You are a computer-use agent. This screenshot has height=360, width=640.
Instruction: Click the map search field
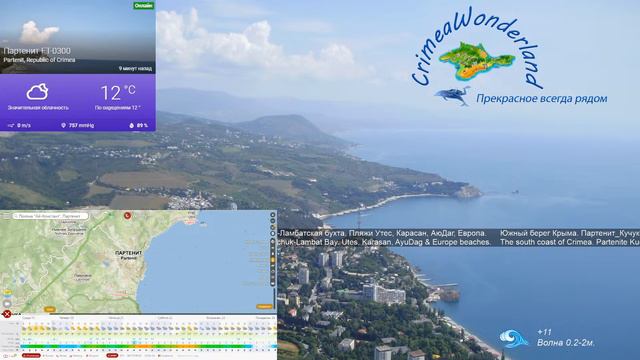(x=50, y=216)
